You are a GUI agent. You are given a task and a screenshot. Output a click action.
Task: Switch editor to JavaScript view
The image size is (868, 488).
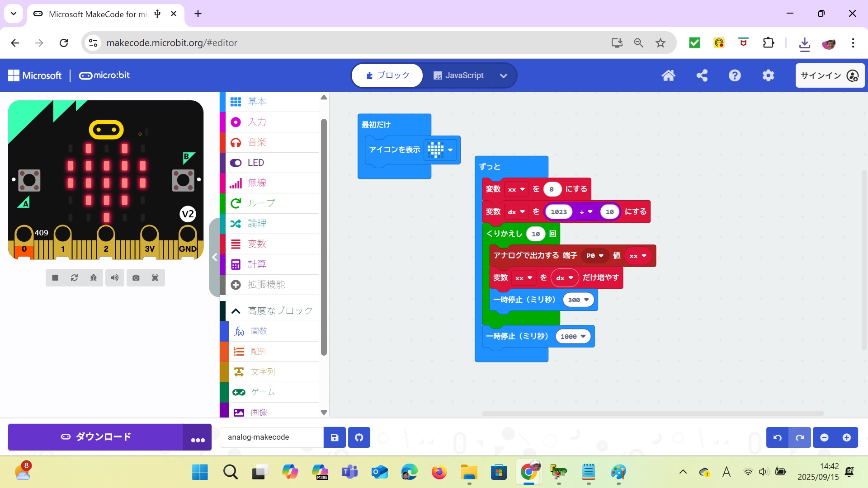[x=458, y=75]
